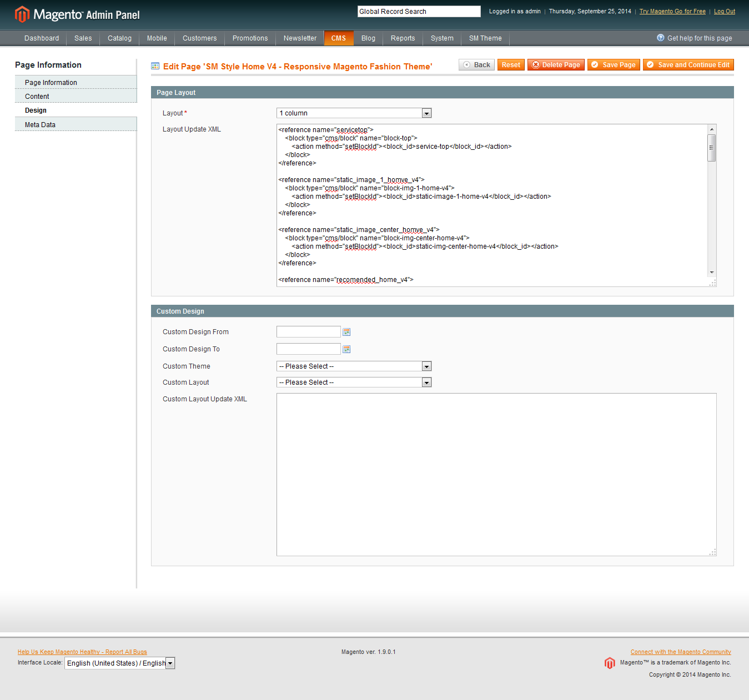Click the 'Layout Update XML' label
This screenshot has height=700, width=749.
pyautogui.click(x=192, y=129)
